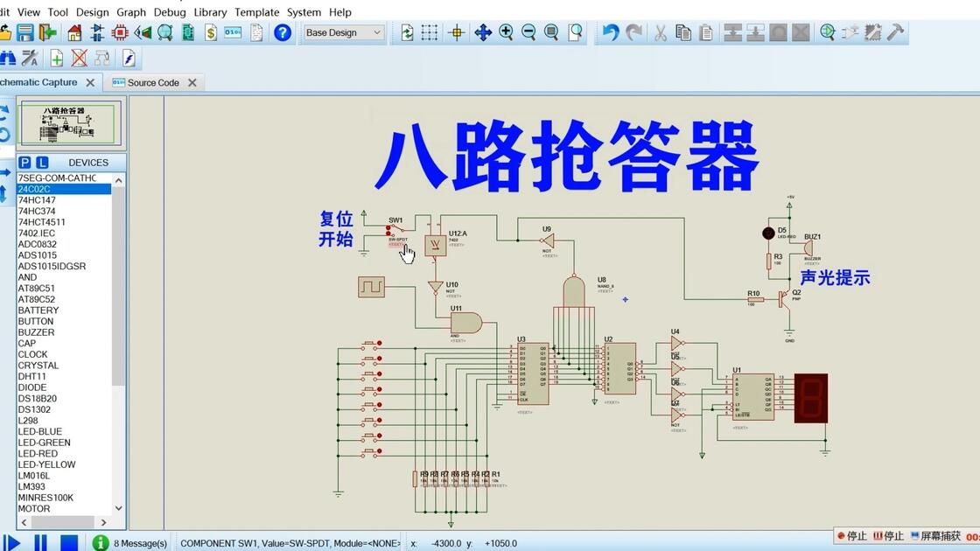Click the Redraw Display refresh icon
The width and height of the screenshot is (980, 551).
point(407,32)
